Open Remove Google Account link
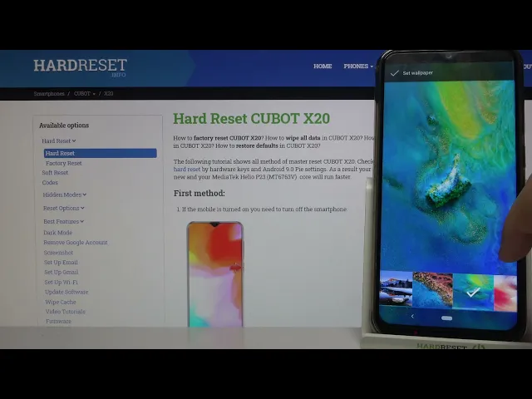Viewport: 532px width, 399px height. [76, 243]
